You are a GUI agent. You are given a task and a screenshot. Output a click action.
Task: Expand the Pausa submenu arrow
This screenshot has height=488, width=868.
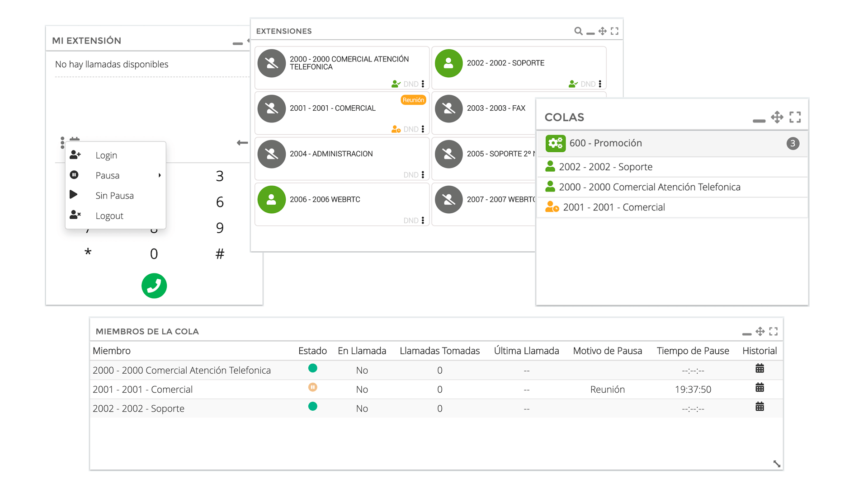click(160, 175)
